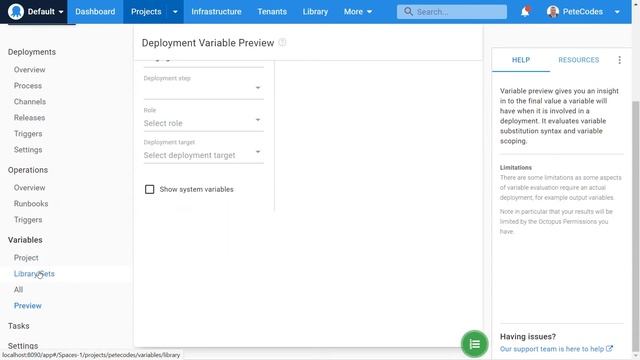Expand the PeteCodes user menu arrow
The image size is (640, 360).
click(617, 12)
